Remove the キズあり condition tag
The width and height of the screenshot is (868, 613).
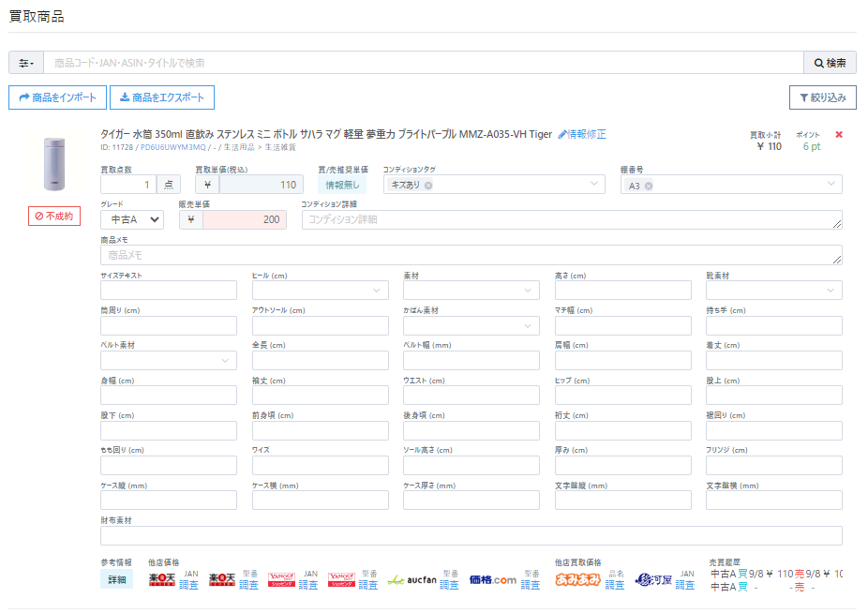point(428,186)
